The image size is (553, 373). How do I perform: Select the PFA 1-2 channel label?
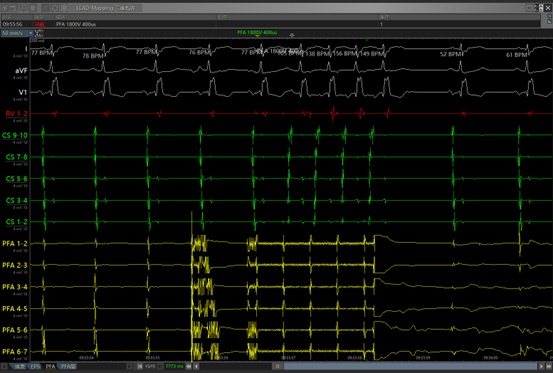tap(14, 244)
